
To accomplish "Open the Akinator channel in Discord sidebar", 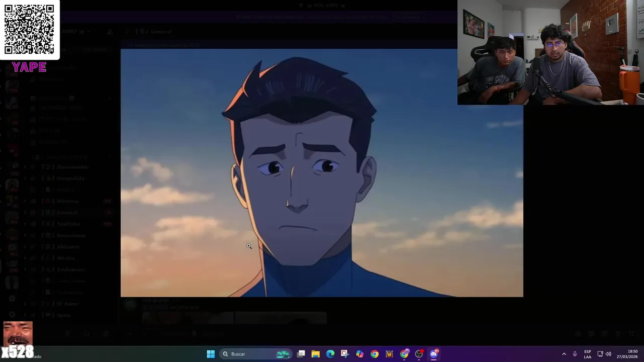I will tap(67, 247).
